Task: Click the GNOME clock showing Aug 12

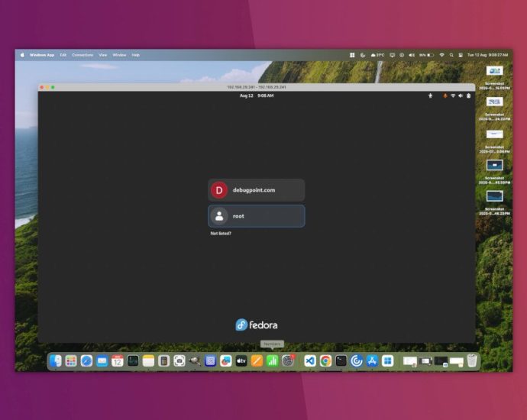Action: pyautogui.click(x=256, y=95)
